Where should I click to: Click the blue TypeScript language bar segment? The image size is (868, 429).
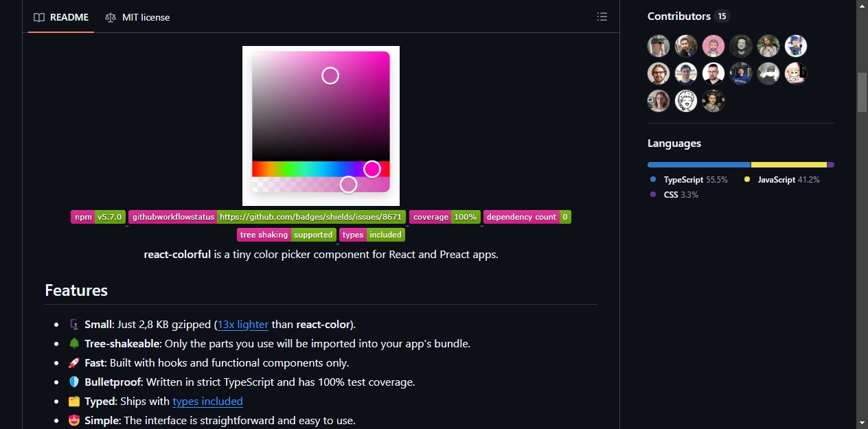699,165
